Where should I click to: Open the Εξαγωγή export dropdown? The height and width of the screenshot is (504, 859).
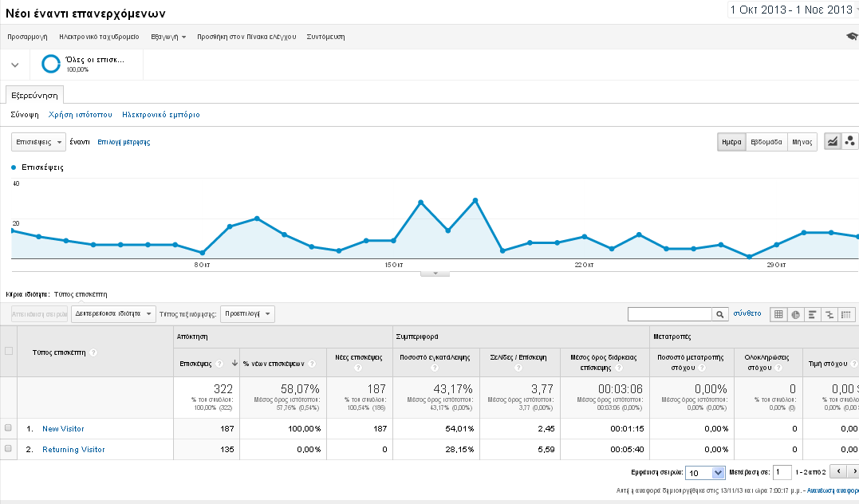(168, 37)
